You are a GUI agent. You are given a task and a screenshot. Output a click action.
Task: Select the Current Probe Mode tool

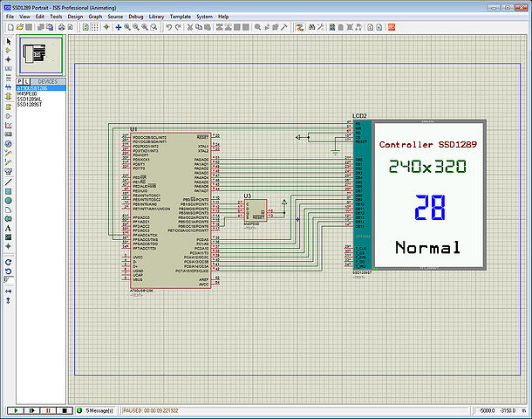9,162
